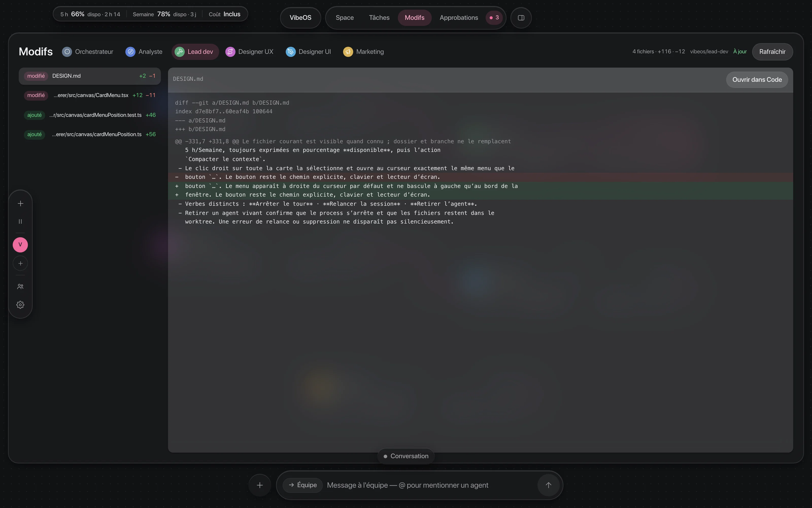The width and height of the screenshot is (812, 508).
Task: Open the Space tab
Action: pyautogui.click(x=345, y=18)
